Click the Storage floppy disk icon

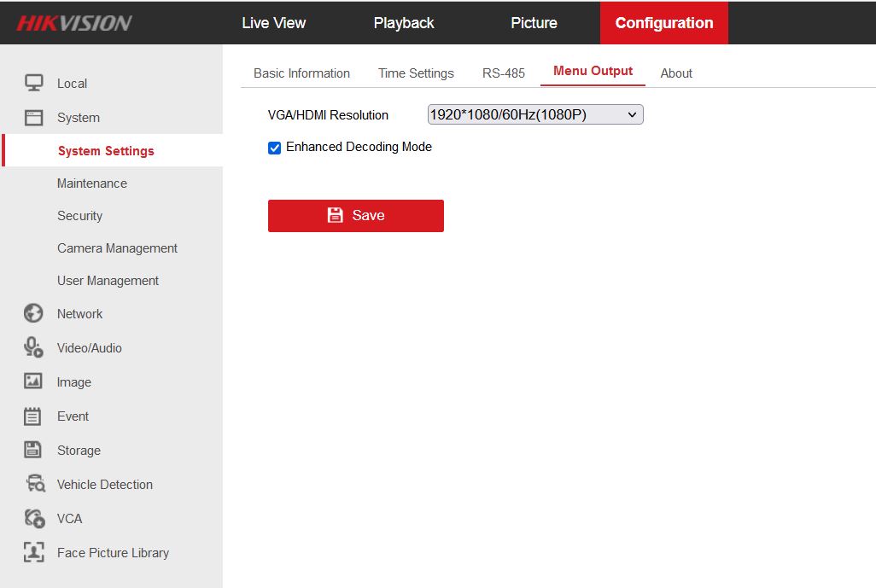pyautogui.click(x=33, y=450)
